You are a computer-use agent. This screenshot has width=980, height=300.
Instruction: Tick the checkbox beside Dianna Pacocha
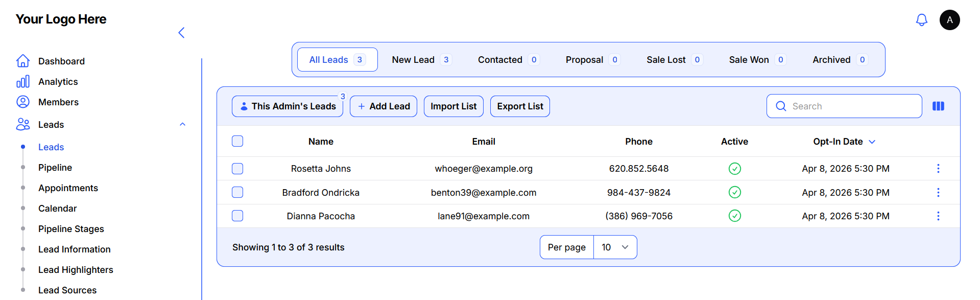tap(237, 216)
